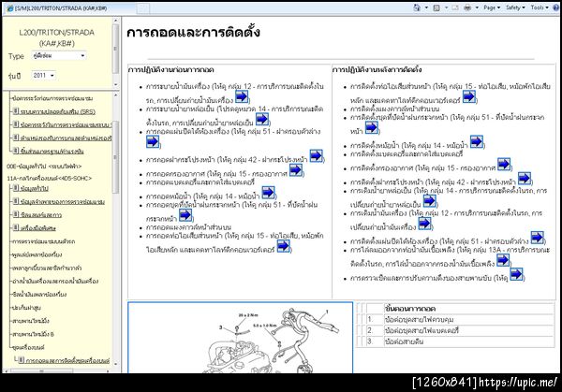562x392 pixels.
Task: Open the SRS supplemental restraint system link
Action: click(57, 111)
